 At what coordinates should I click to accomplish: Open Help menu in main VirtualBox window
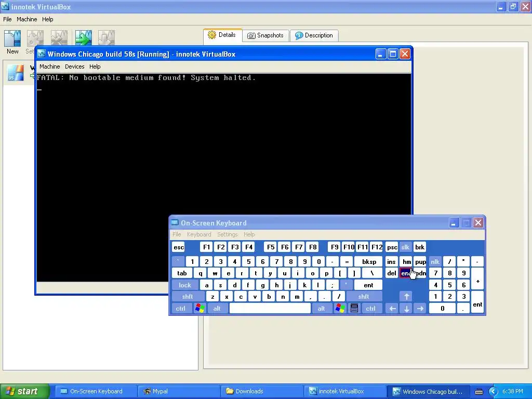tap(47, 19)
